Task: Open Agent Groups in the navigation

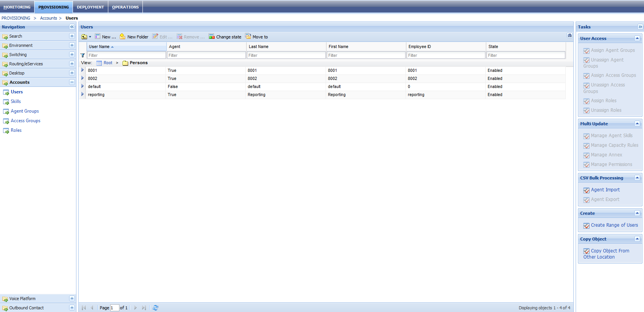Action: pyautogui.click(x=25, y=111)
